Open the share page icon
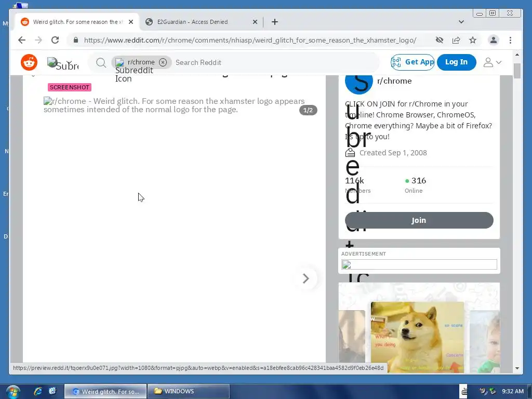532x399 pixels. [x=456, y=40]
